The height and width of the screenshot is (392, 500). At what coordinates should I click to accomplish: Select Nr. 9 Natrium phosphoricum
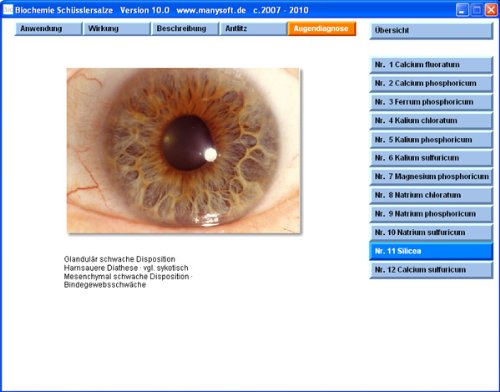(x=431, y=214)
